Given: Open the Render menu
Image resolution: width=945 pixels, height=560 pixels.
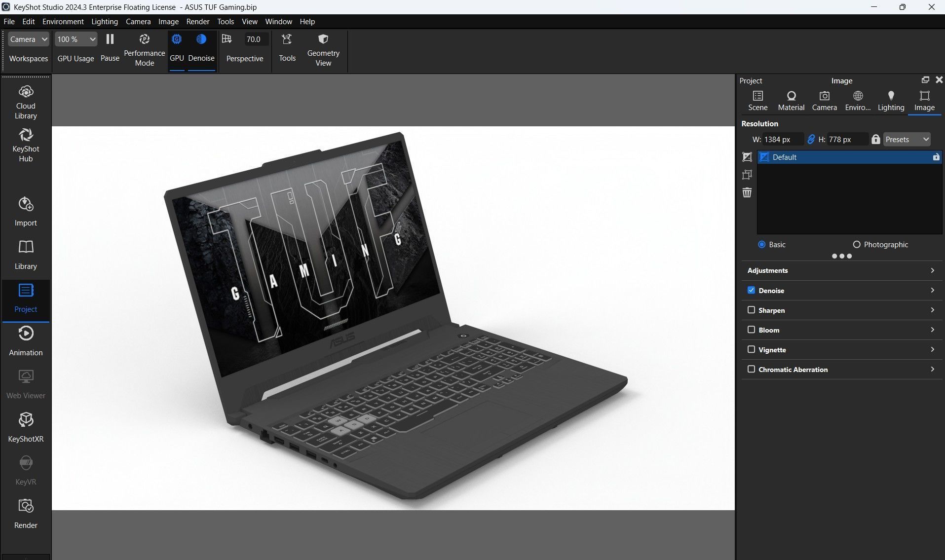Looking at the screenshot, I should [198, 21].
